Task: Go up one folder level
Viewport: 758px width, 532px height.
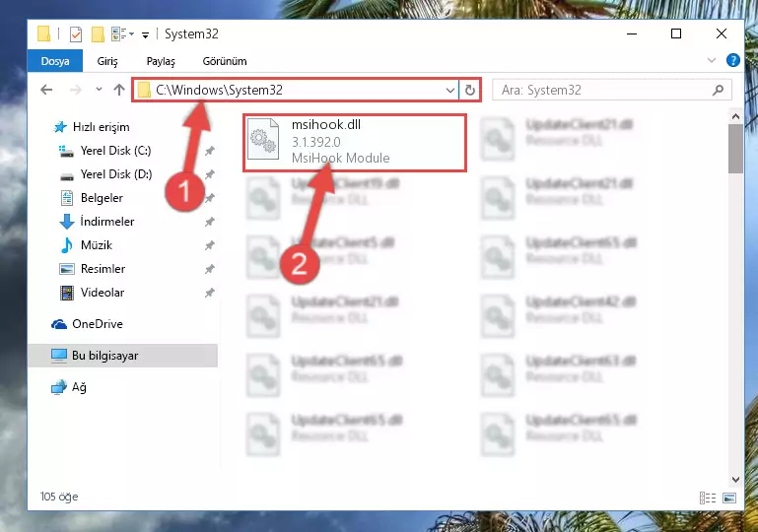Action: [119, 90]
